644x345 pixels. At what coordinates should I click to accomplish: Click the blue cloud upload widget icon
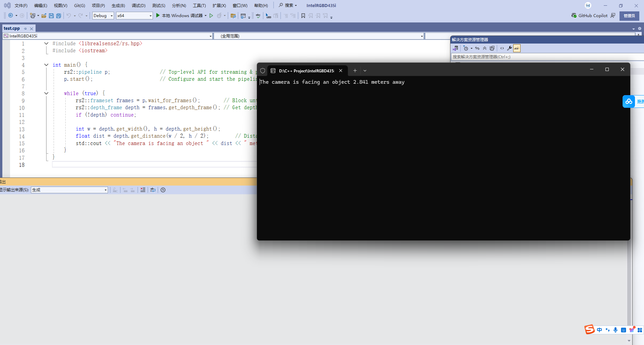(629, 101)
